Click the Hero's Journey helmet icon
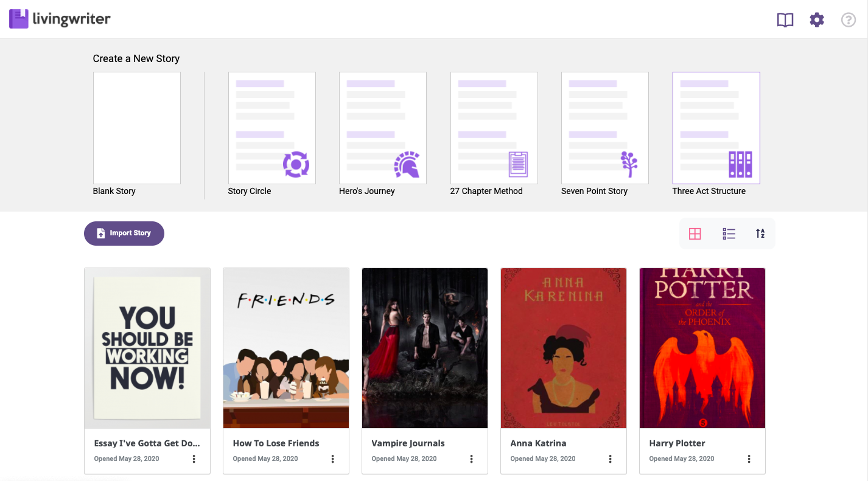868x481 pixels. pyautogui.click(x=407, y=164)
